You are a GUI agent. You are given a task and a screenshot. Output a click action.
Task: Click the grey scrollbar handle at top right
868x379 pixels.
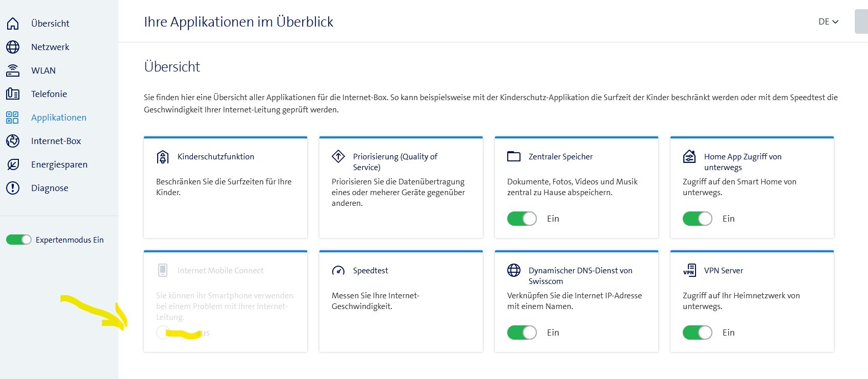pyautogui.click(x=861, y=21)
